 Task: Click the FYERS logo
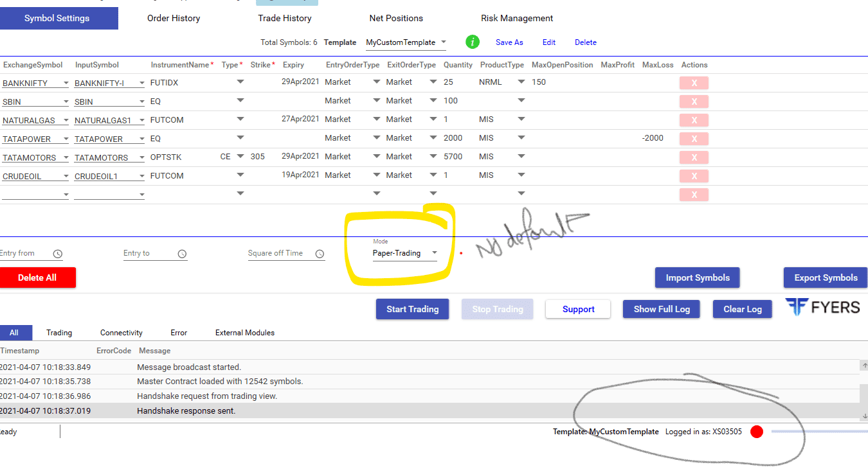pyautogui.click(x=822, y=308)
